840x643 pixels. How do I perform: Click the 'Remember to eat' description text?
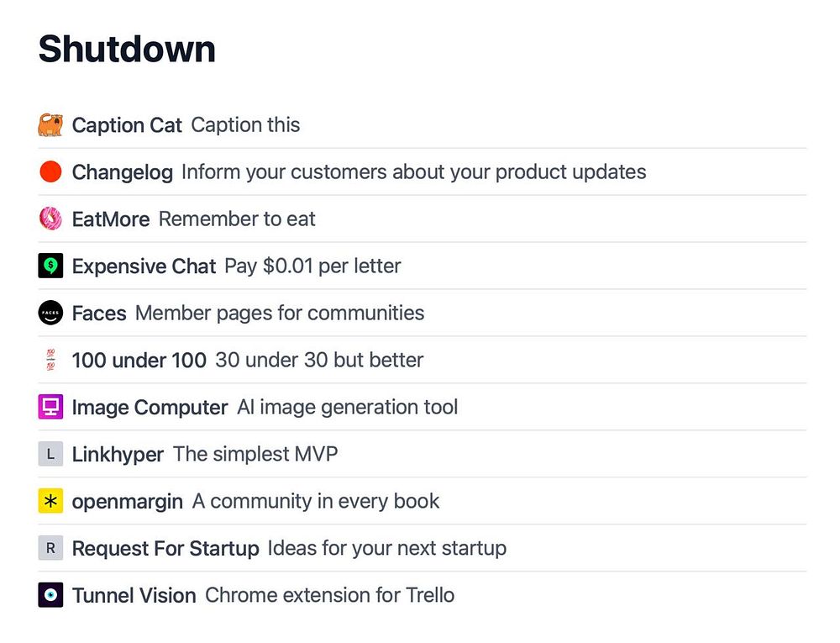pyautogui.click(x=237, y=219)
